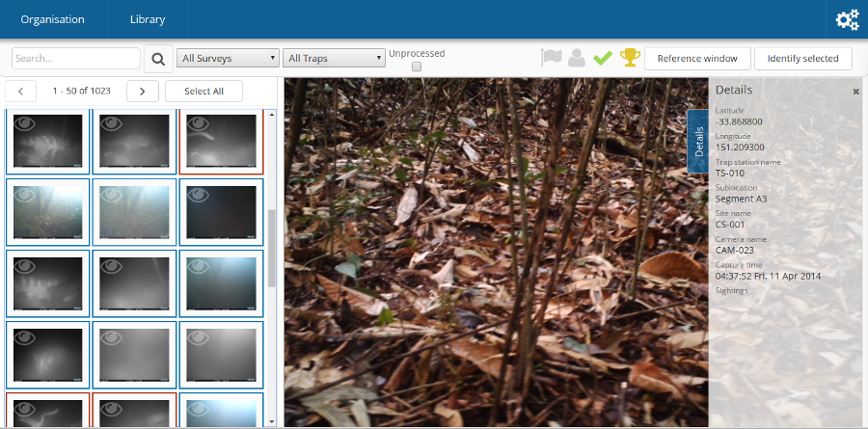868x429 pixels.
Task: Click the grey flag icon
Action: click(552, 58)
